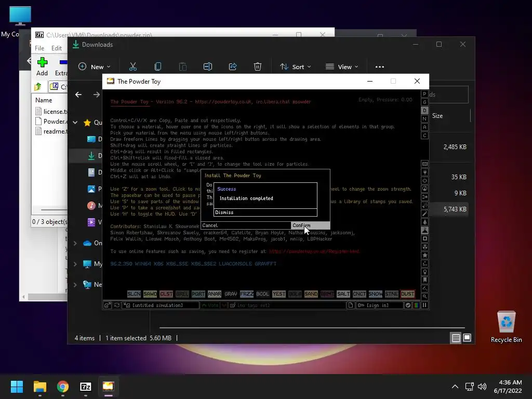Image resolution: width=532 pixels, height=399 pixels.
Task: Click the untitled simulation save button
Action: (x=161, y=305)
